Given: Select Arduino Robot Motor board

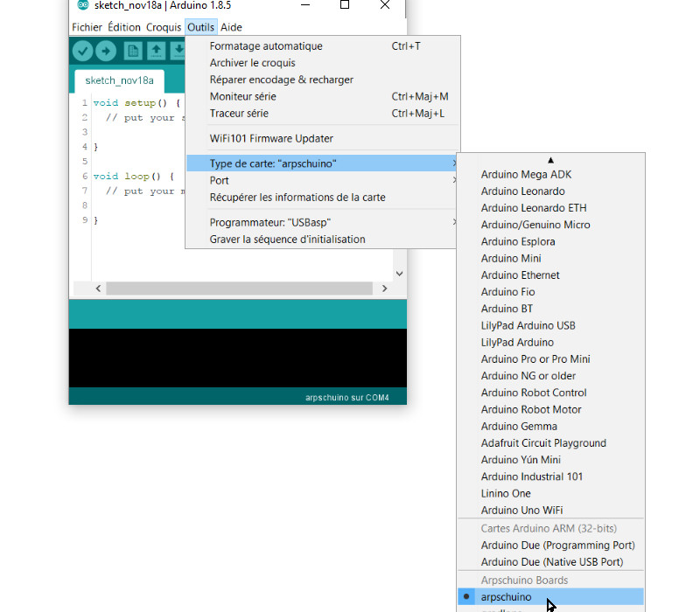Looking at the screenshot, I should (551, 409).
